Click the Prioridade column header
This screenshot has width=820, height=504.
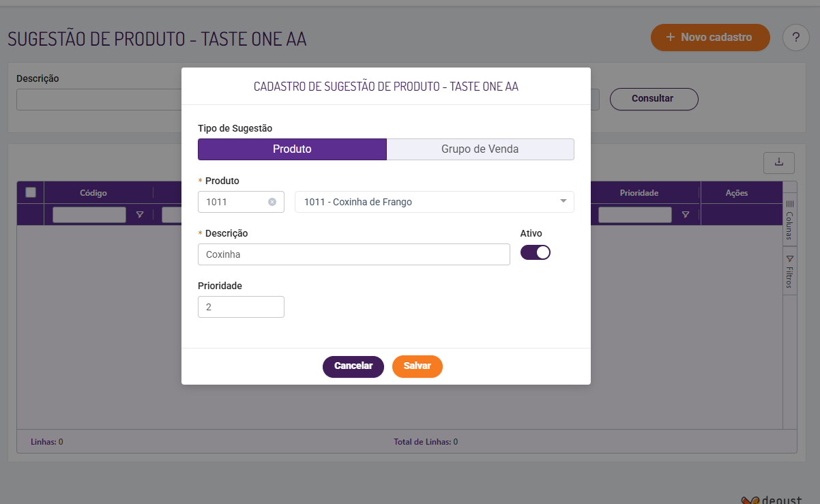[x=639, y=193]
